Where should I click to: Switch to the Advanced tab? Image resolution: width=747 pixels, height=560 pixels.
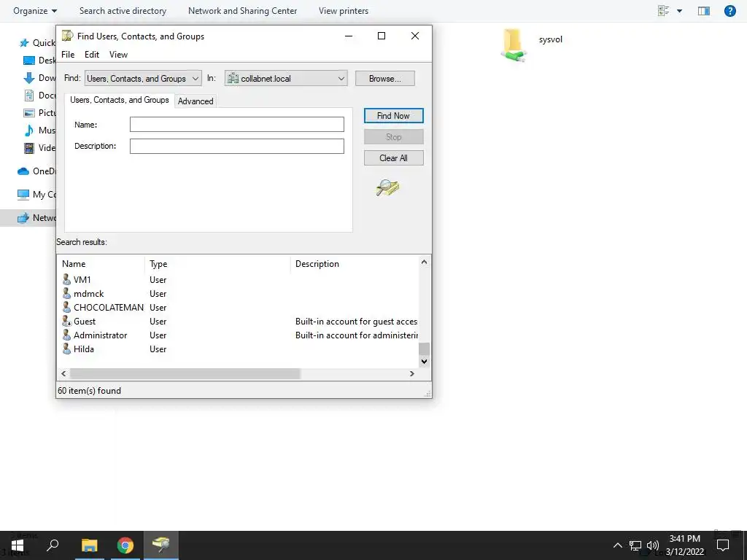196,101
